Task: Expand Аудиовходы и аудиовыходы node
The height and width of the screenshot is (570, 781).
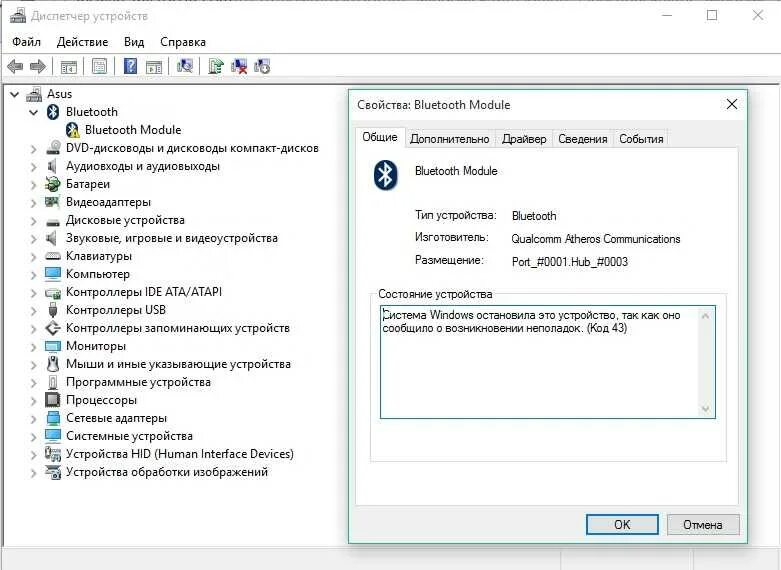Action: pyautogui.click(x=33, y=166)
